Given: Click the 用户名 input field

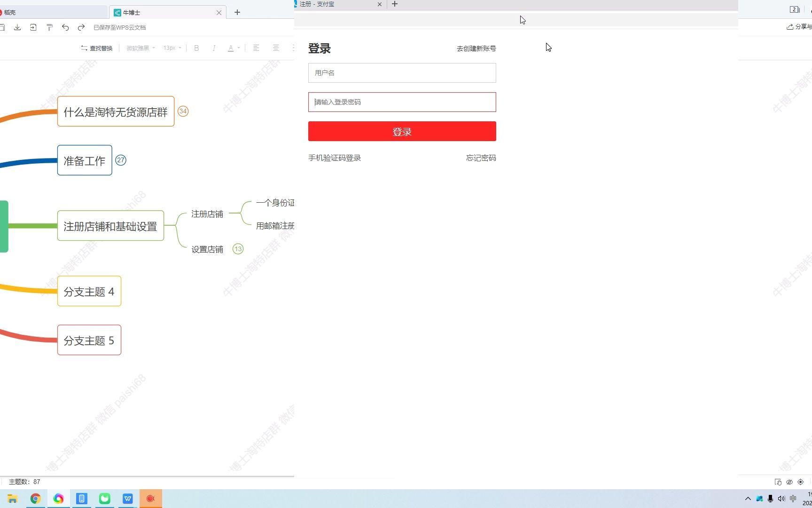Looking at the screenshot, I should coord(402,73).
